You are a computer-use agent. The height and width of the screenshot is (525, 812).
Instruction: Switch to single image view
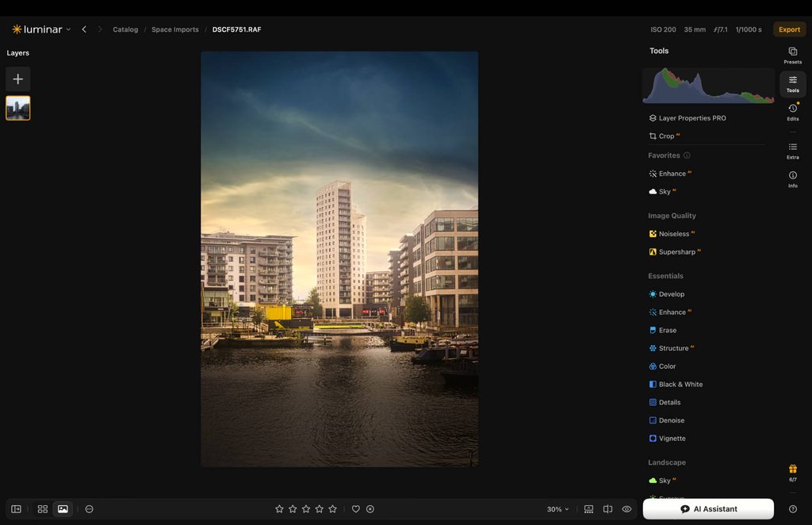pos(63,509)
